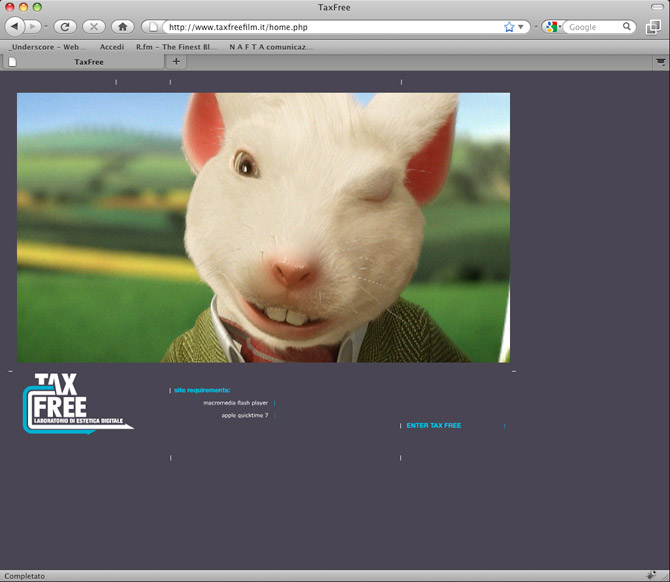Open a new tab with plus button

tap(176, 62)
